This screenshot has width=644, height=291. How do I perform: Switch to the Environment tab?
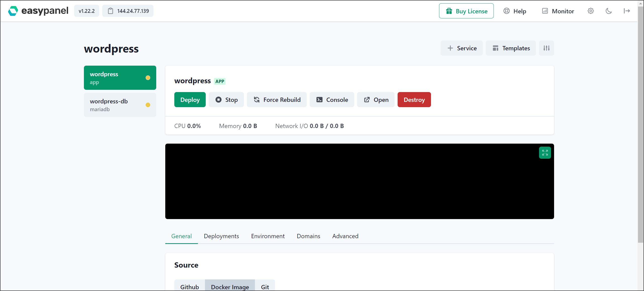(268, 236)
